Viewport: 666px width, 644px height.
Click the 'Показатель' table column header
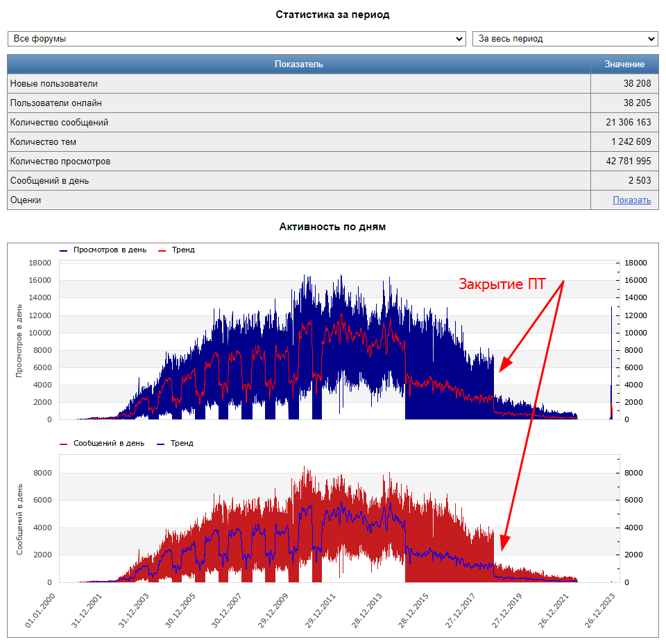(x=298, y=64)
